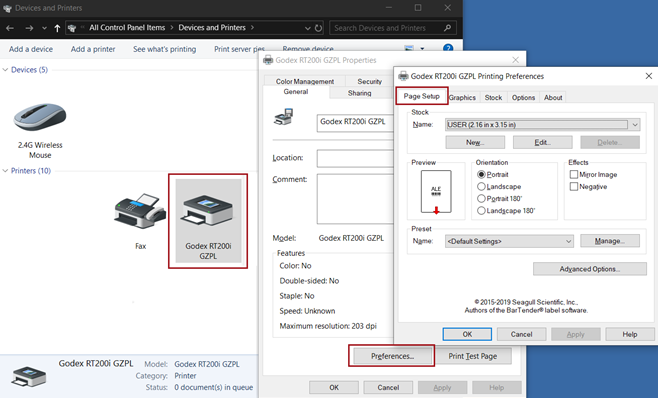Switch to the Options tab
This screenshot has height=398, width=658.
[x=523, y=97]
